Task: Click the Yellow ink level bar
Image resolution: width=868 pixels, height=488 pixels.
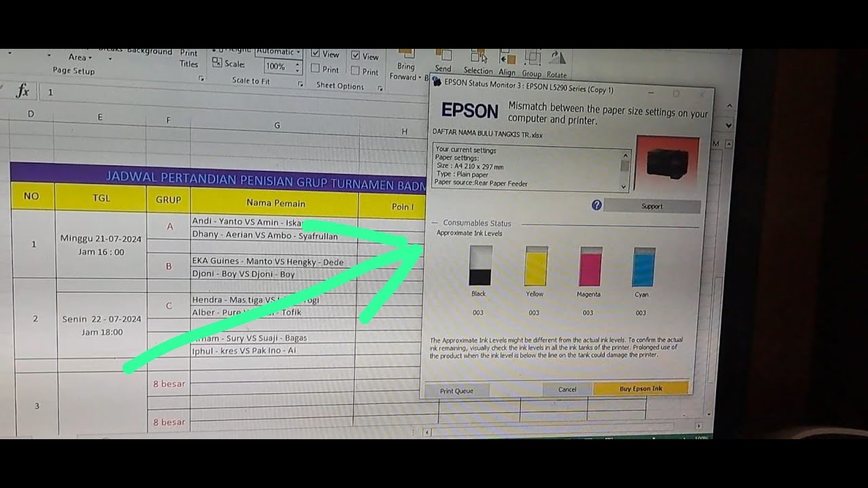Action: click(535, 266)
